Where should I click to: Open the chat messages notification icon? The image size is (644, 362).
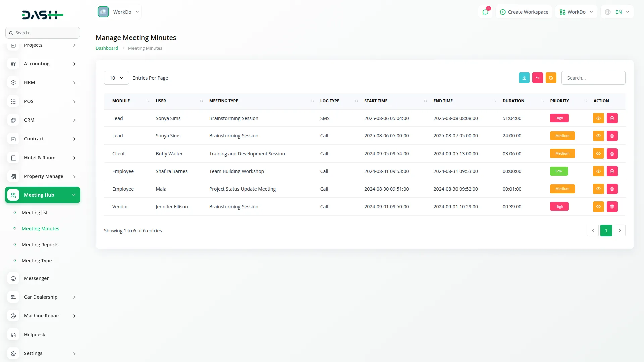point(485,12)
